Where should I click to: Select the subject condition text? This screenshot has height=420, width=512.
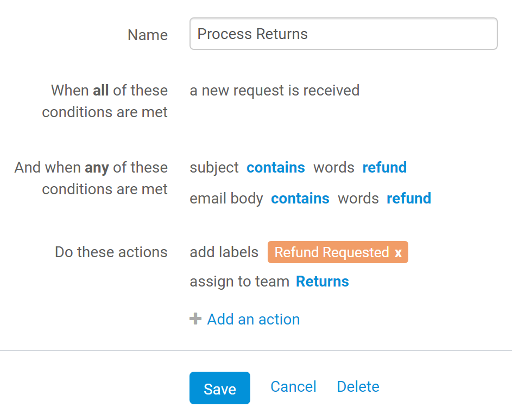[x=214, y=168]
